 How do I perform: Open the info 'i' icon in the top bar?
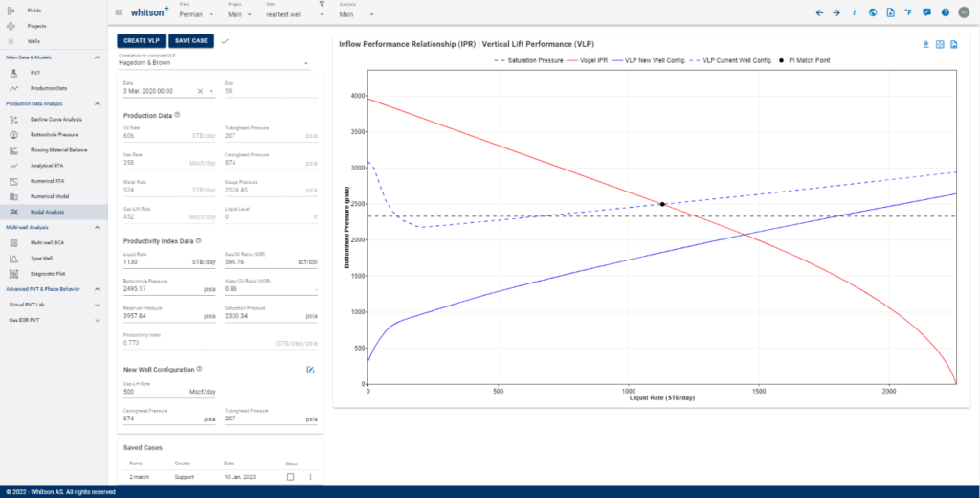[855, 12]
